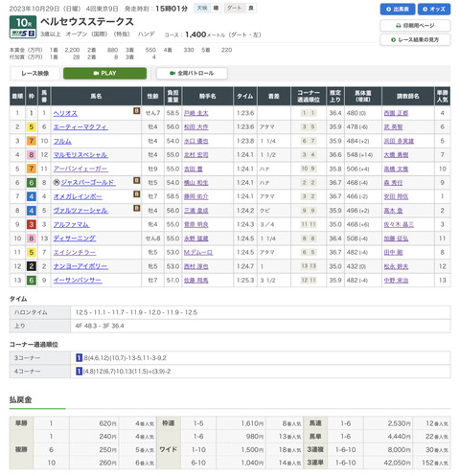The image size is (460, 476).
Task: Open horse link マルモリスペシャル
Action: point(80,155)
